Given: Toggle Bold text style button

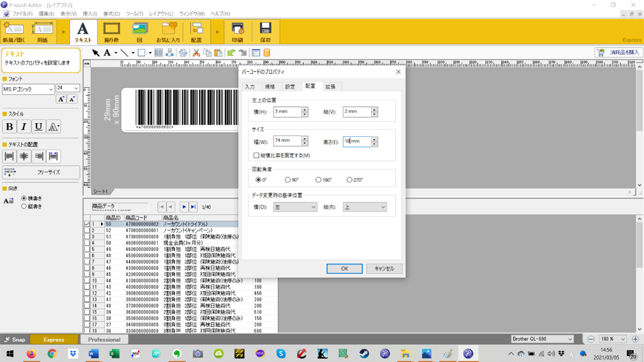Looking at the screenshot, I should [9, 127].
